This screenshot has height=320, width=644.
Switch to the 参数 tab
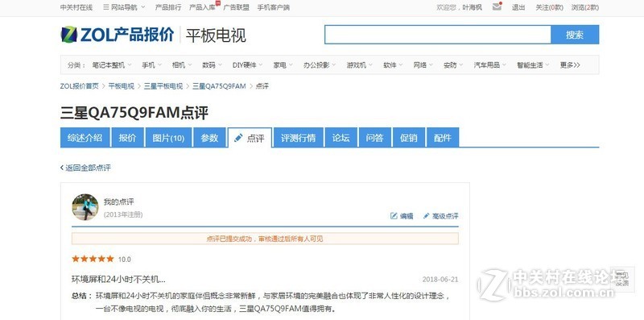(209, 138)
